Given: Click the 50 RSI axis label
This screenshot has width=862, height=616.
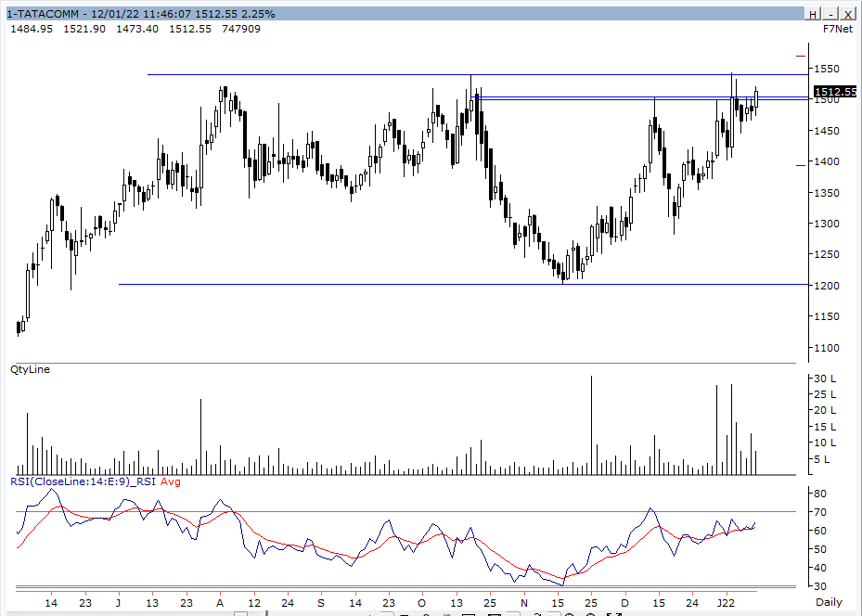Looking at the screenshot, I should click(x=820, y=549).
